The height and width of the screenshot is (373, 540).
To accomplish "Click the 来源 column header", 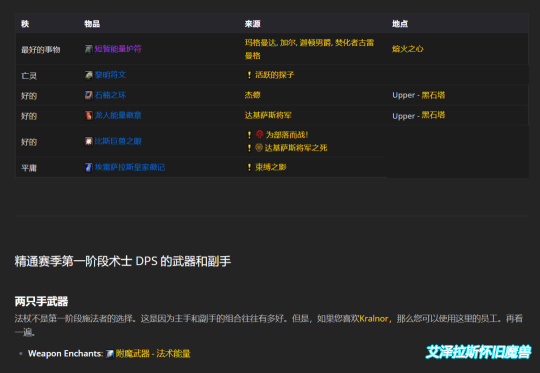I will click(252, 24).
